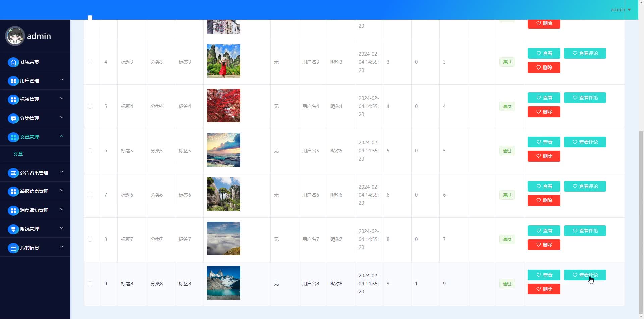Expand the 用户管理 menu arrow

click(62, 80)
